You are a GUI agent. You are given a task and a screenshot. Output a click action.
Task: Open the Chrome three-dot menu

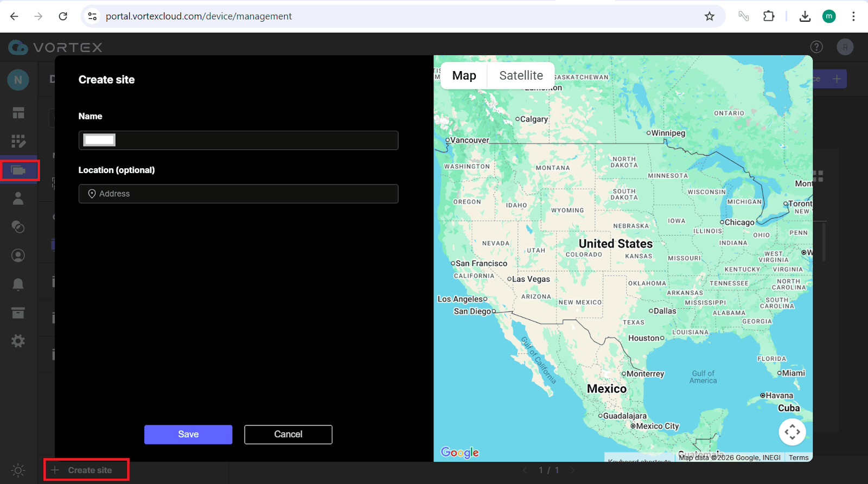pos(853,16)
